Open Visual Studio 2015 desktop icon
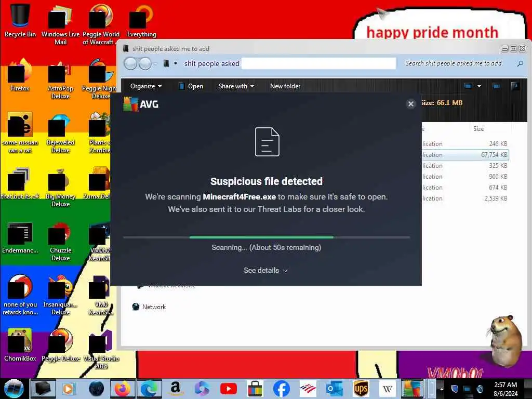 point(101,349)
